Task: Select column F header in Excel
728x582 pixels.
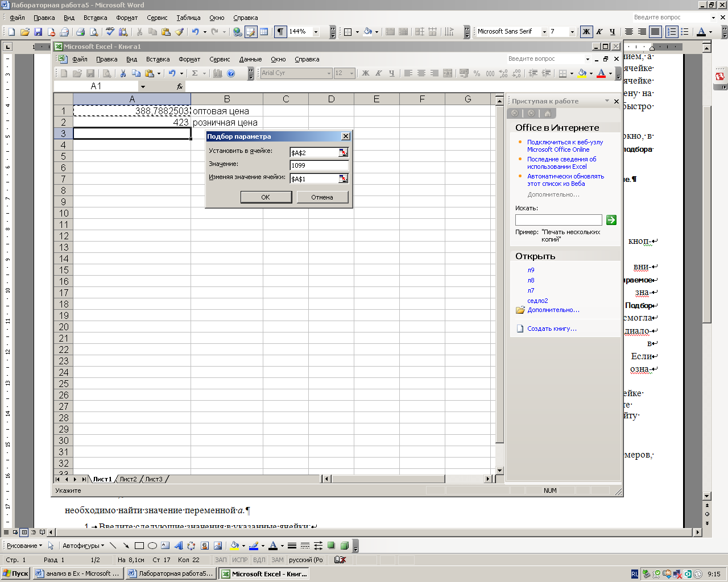Action: [422, 99]
